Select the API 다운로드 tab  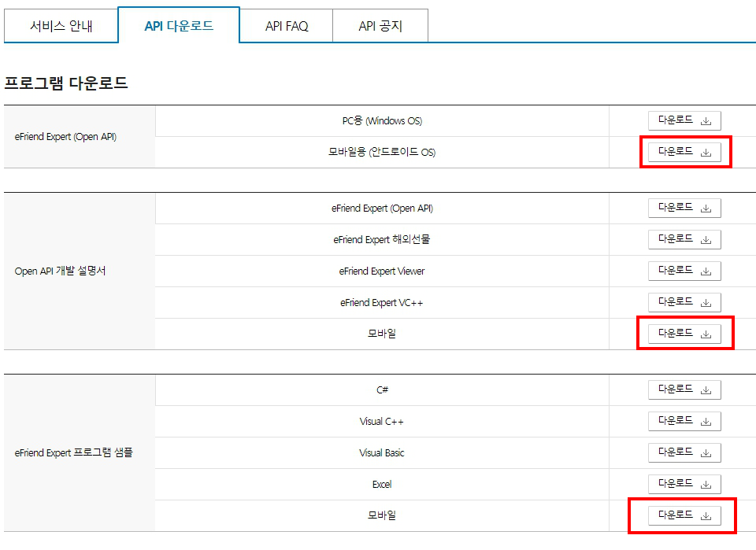pos(179,24)
